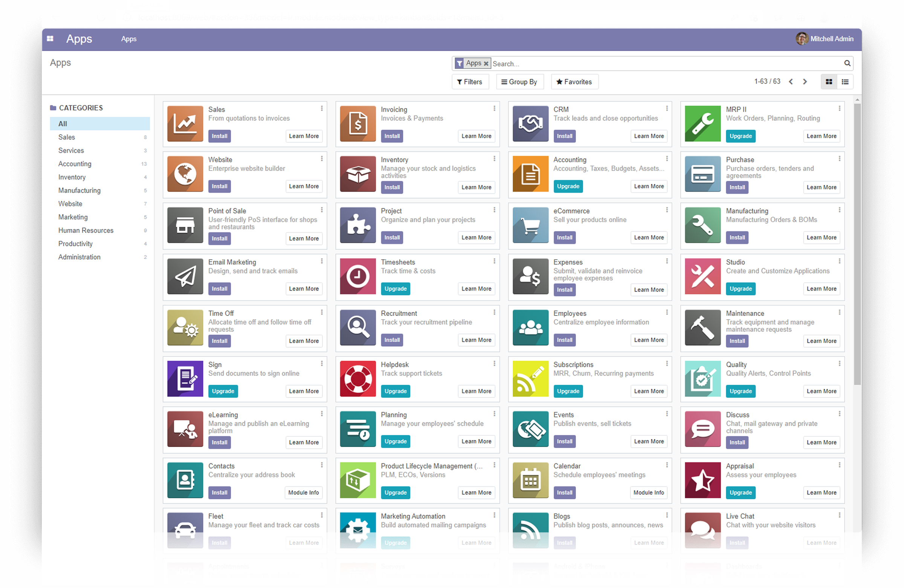
Task: Open the Sales app icon
Action: 185,124
